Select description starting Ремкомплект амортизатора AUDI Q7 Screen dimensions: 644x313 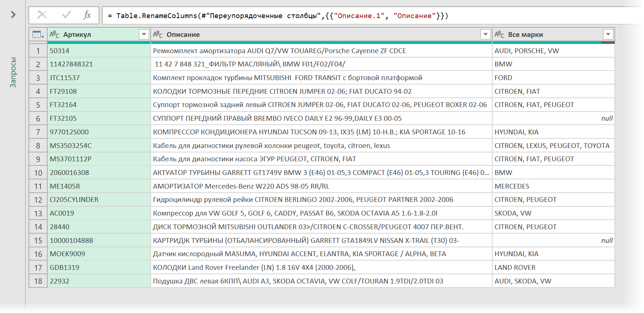click(x=321, y=51)
